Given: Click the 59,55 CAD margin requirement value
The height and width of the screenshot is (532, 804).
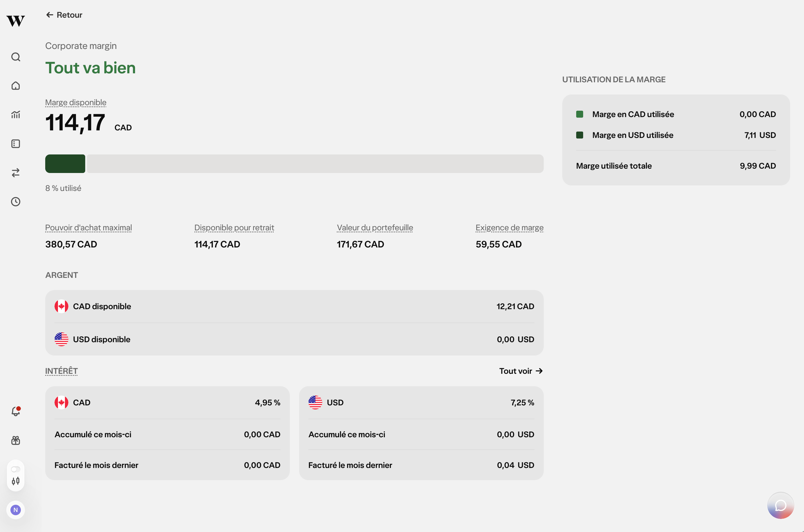Looking at the screenshot, I should (499, 244).
